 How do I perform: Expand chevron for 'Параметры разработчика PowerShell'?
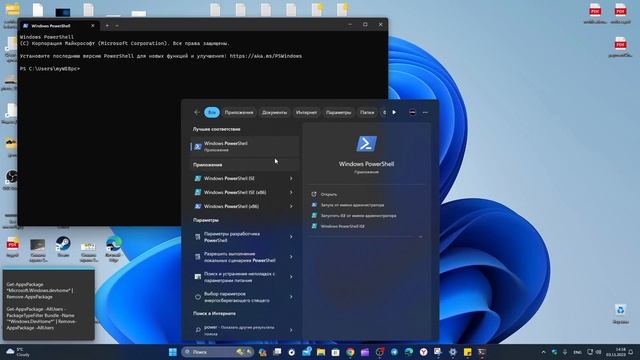click(291, 237)
